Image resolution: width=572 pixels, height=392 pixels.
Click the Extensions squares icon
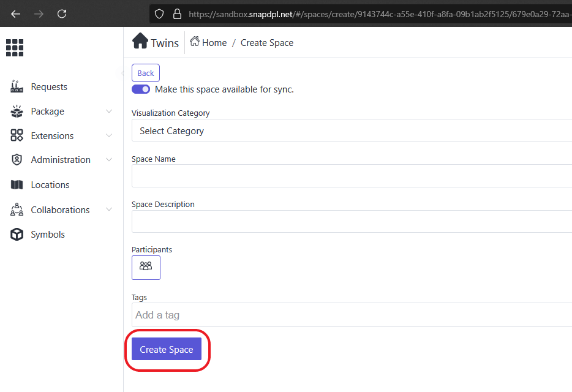[17, 135]
